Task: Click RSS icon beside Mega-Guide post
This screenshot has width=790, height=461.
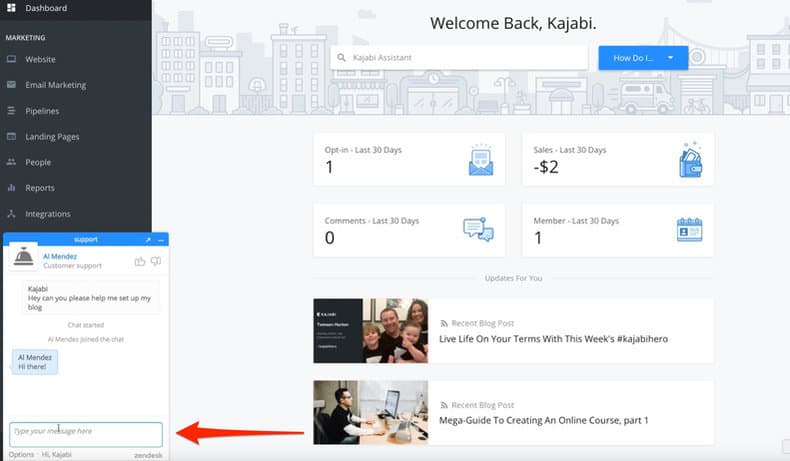Action: pyautogui.click(x=444, y=405)
